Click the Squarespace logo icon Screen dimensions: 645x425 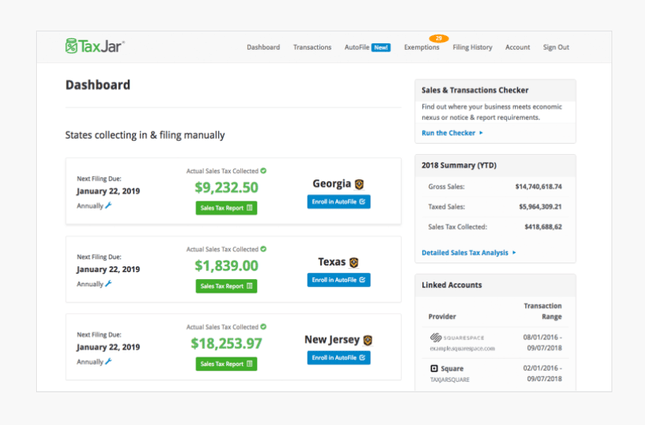pyautogui.click(x=435, y=337)
